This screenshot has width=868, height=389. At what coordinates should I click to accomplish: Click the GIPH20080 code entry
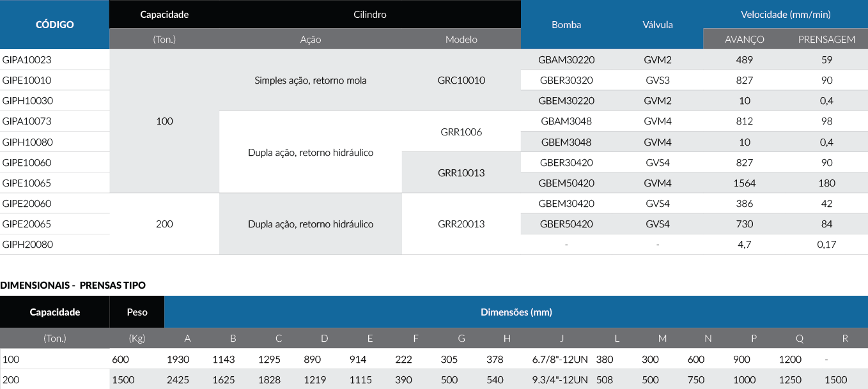pyautogui.click(x=27, y=245)
